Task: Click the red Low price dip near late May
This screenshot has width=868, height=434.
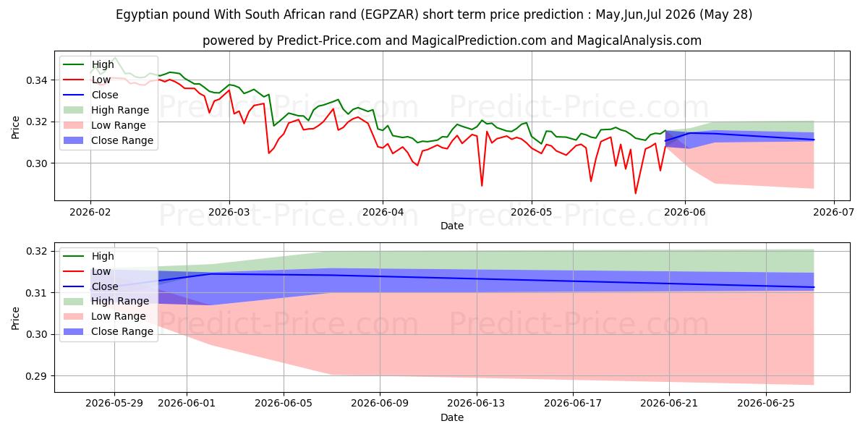Action: [636, 192]
